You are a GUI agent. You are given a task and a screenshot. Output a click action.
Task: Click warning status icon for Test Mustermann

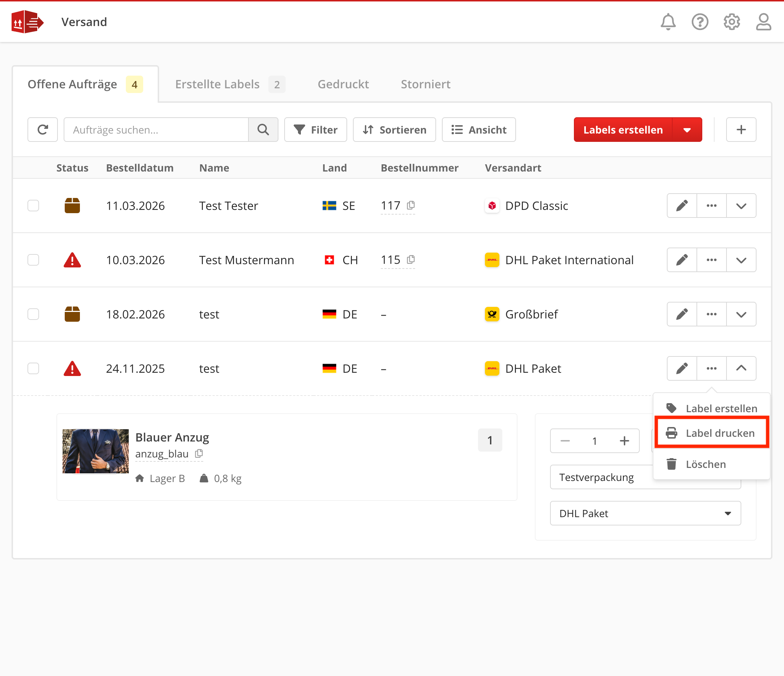pyautogui.click(x=72, y=260)
